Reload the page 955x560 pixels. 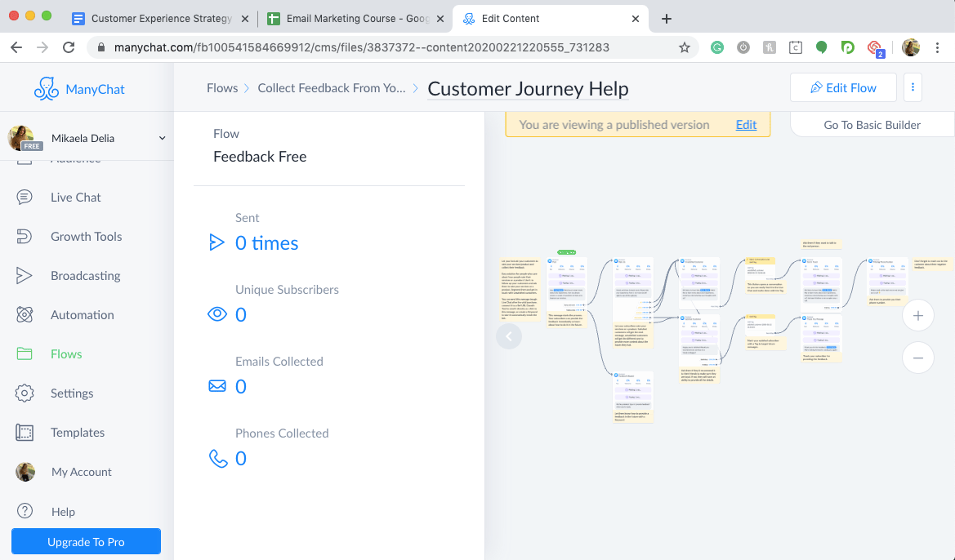coord(69,47)
